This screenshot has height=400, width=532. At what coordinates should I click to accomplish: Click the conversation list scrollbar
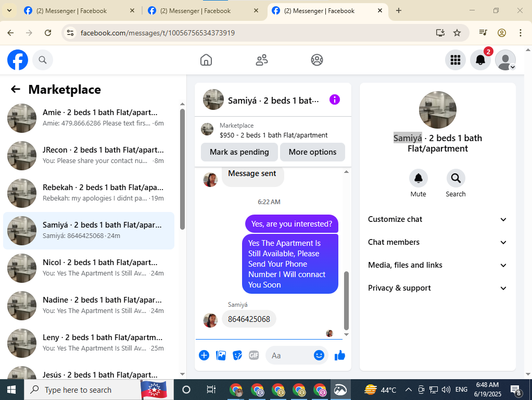182,169
